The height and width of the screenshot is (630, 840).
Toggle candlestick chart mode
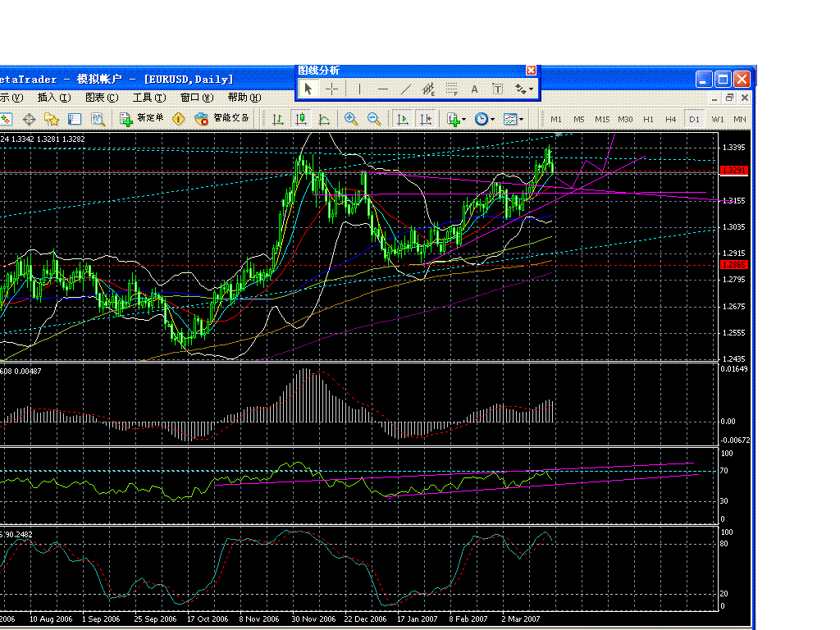tap(301, 119)
